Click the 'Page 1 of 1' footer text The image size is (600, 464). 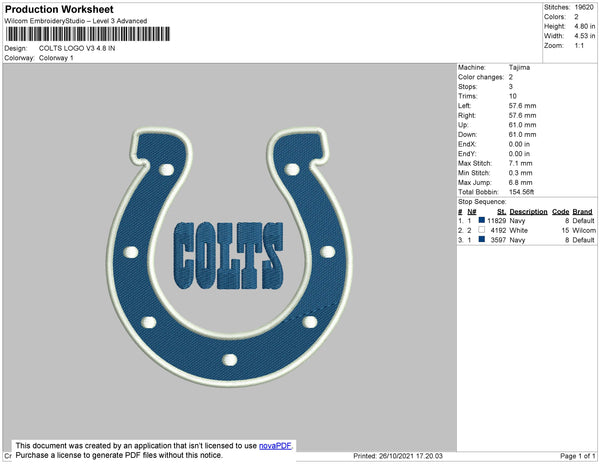[x=578, y=456]
